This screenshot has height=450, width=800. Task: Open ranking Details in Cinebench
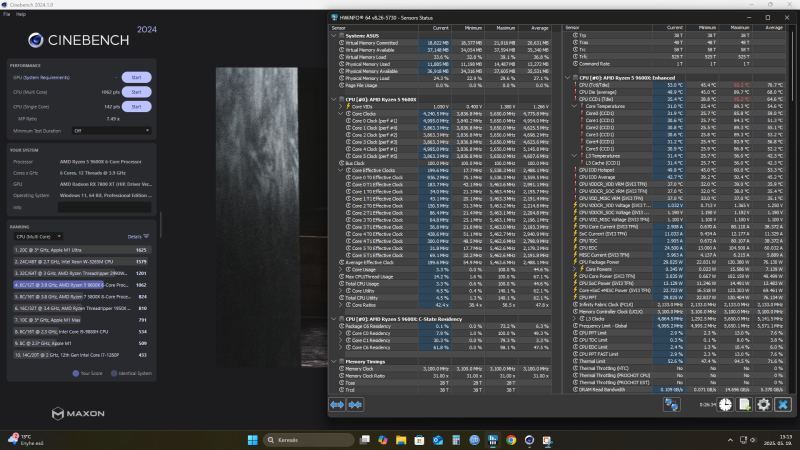coord(138,237)
